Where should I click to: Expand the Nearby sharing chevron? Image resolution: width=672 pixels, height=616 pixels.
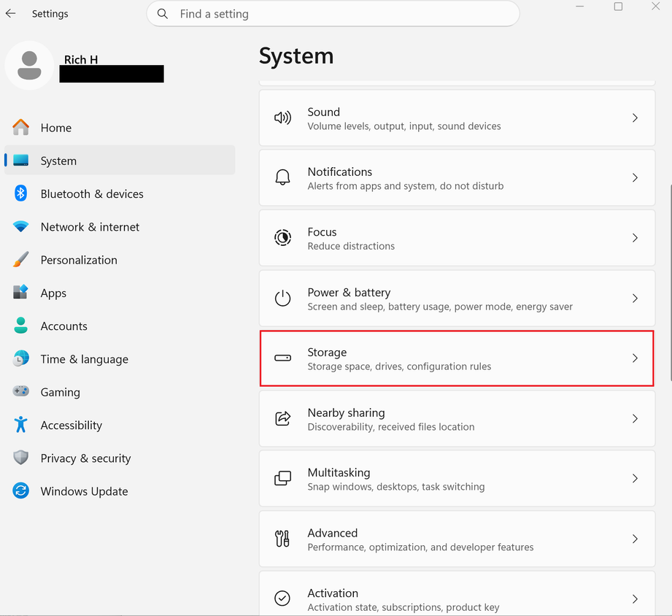pos(635,418)
